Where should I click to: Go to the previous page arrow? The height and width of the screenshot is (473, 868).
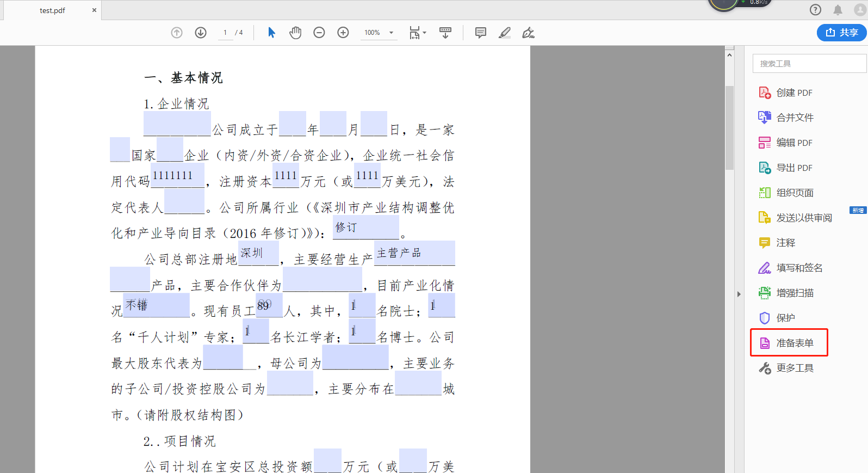(177, 33)
